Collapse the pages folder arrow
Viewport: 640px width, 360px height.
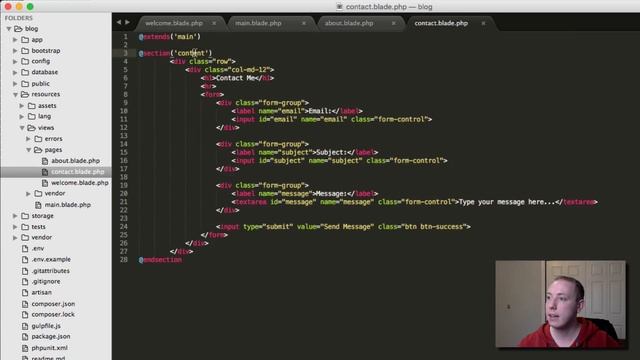tap(29, 150)
